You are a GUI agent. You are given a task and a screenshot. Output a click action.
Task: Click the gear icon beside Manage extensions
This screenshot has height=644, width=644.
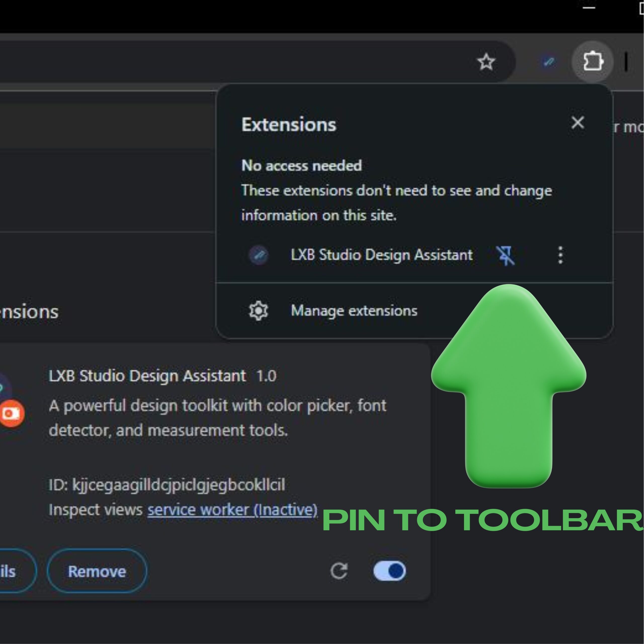258,311
